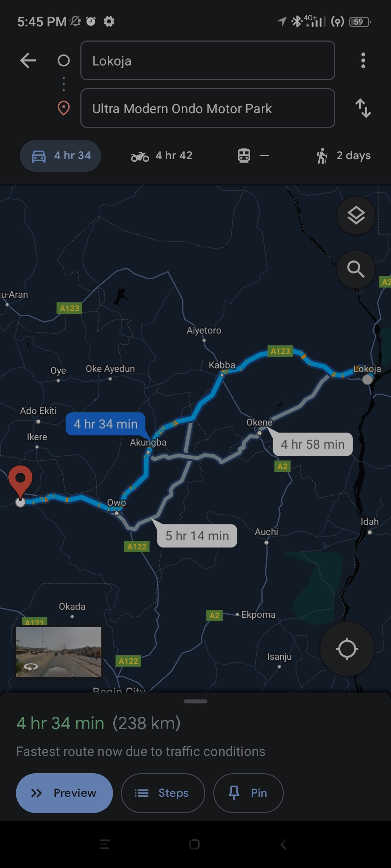Swap origin and destination with arrows icon
391x868 pixels.
363,108
